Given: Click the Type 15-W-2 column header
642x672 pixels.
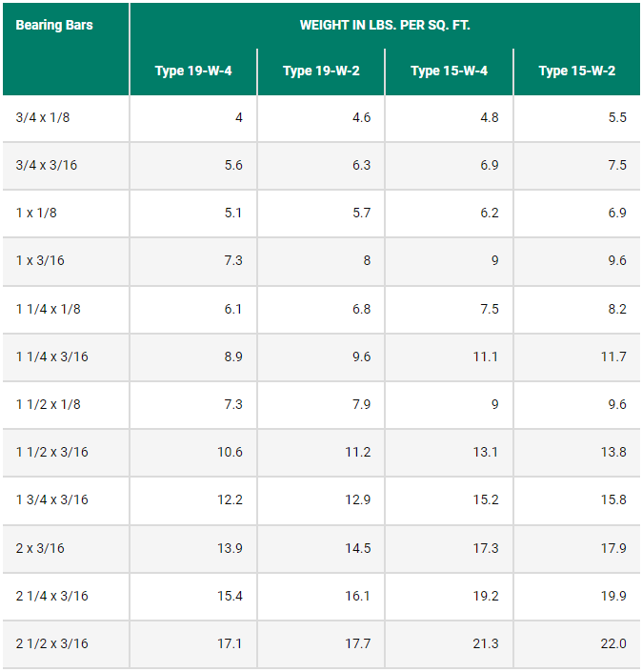Looking at the screenshot, I should coord(577,71).
